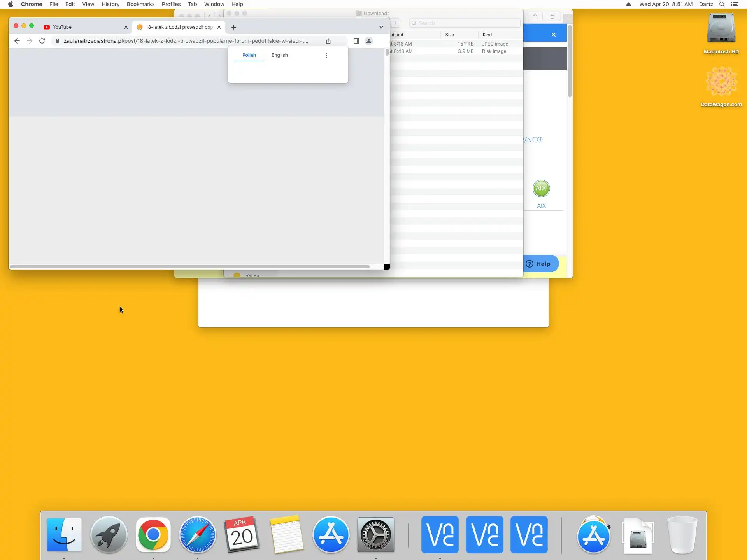
Task: Open Chrome profile avatar button
Action: pyautogui.click(x=369, y=41)
